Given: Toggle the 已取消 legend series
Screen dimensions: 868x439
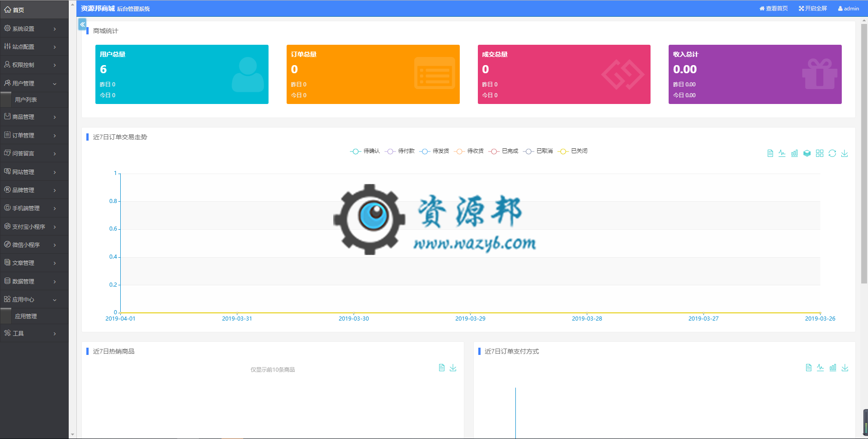Looking at the screenshot, I should coord(538,151).
